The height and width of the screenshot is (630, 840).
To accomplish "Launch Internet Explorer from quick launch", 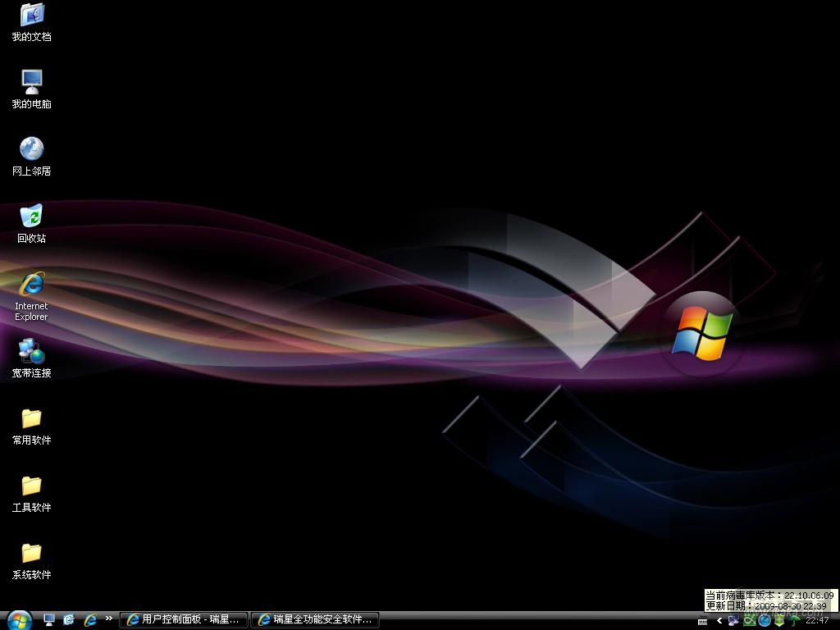I will coord(89,620).
